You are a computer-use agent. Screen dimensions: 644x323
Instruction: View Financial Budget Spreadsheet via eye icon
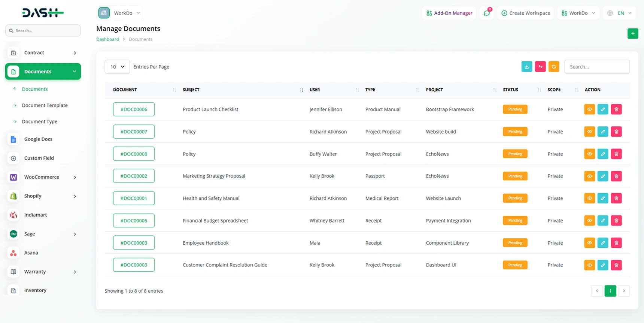(x=589, y=221)
